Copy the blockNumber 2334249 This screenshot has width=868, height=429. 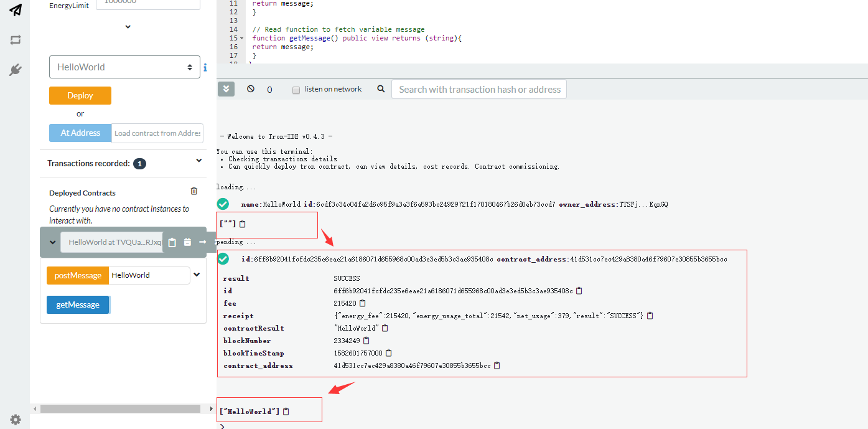coord(366,341)
